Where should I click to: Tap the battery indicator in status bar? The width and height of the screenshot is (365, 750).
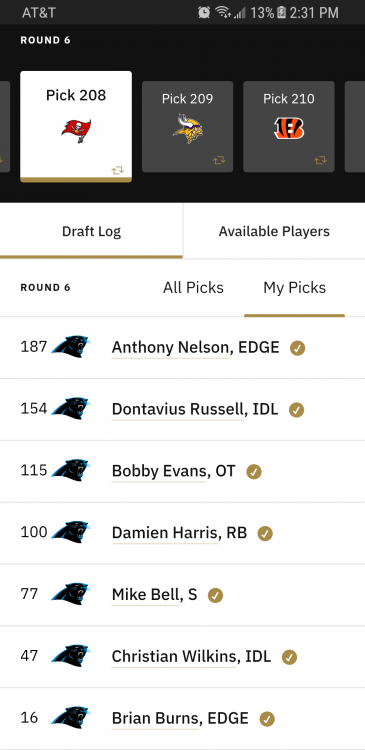281,12
